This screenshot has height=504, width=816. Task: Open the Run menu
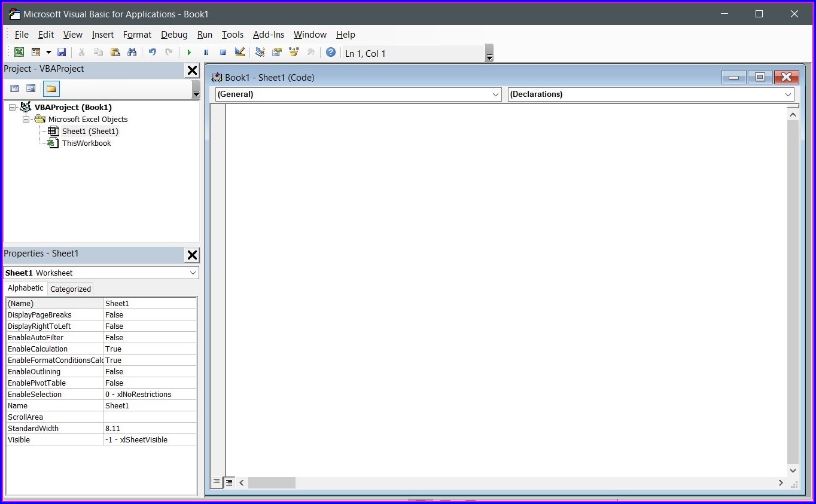pos(205,35)
